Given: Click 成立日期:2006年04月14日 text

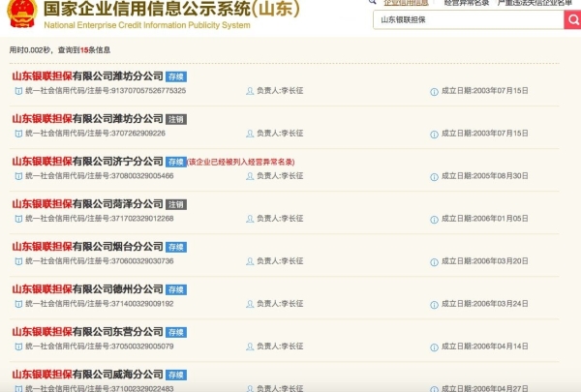Looking at the screenshot, I should point(485,347).
